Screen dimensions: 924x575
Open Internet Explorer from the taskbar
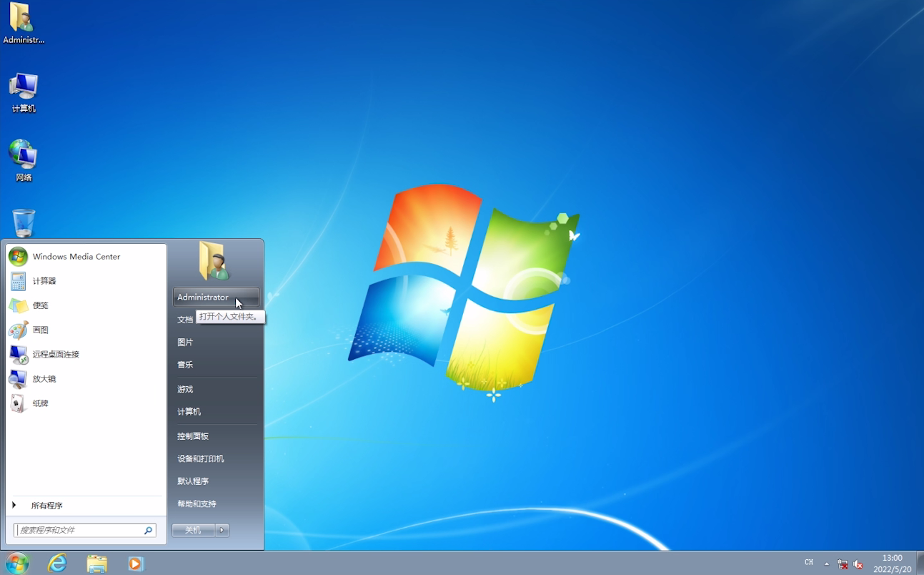coord(57,564)
